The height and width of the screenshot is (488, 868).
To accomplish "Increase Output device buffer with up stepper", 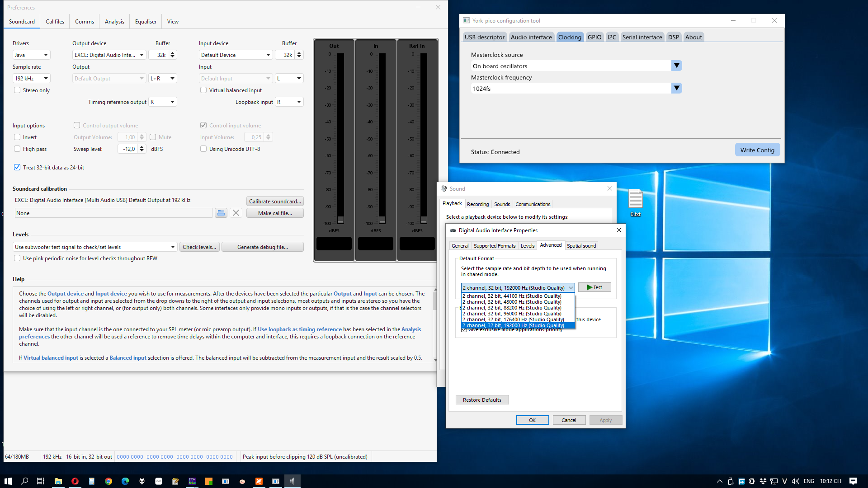I will [x=172, y=53].
